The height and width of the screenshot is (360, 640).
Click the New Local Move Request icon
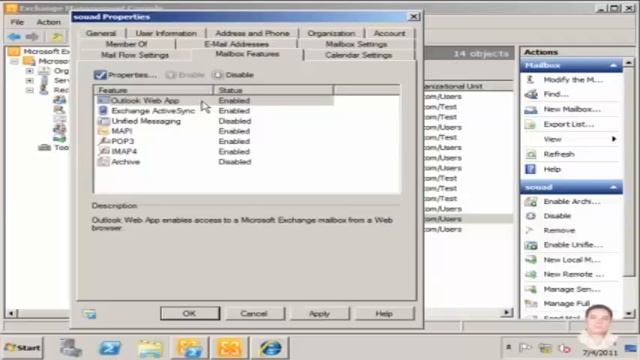(531, 260)
